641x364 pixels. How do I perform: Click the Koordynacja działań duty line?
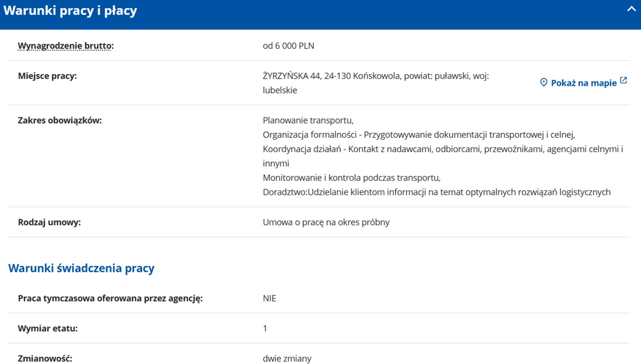443,149
